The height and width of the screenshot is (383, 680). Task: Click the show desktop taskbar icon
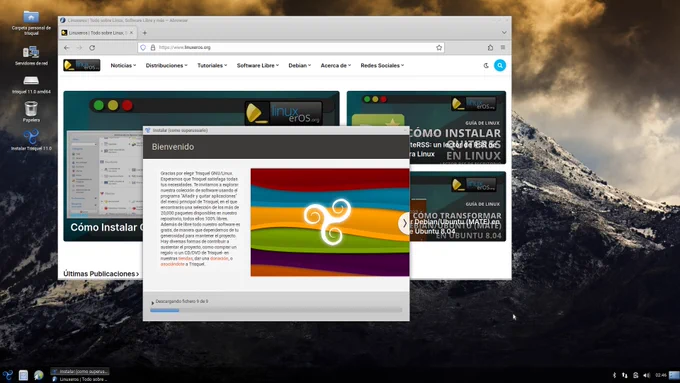click(x=23, y=375)
